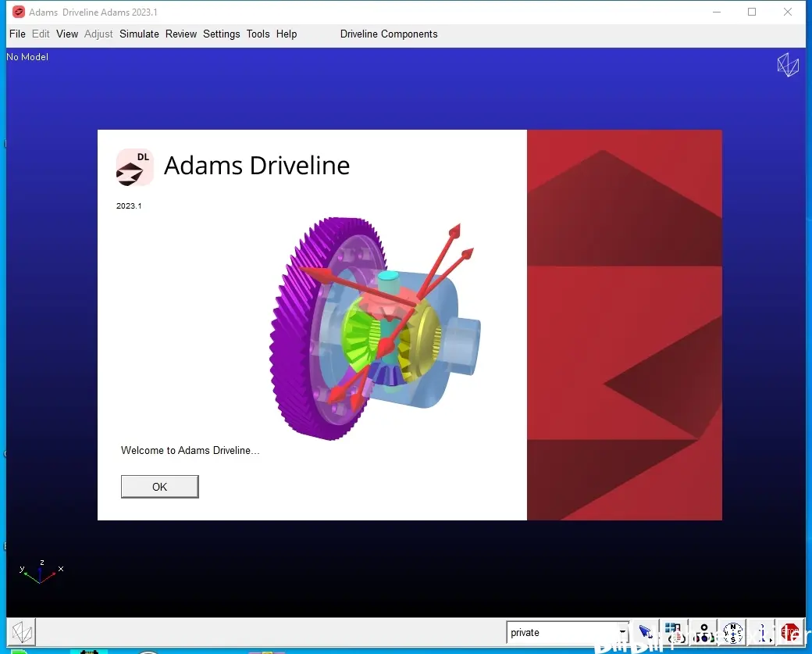Open the grayed-out Adjust menu
The image size is (812, 654).
tap(98, 34)
